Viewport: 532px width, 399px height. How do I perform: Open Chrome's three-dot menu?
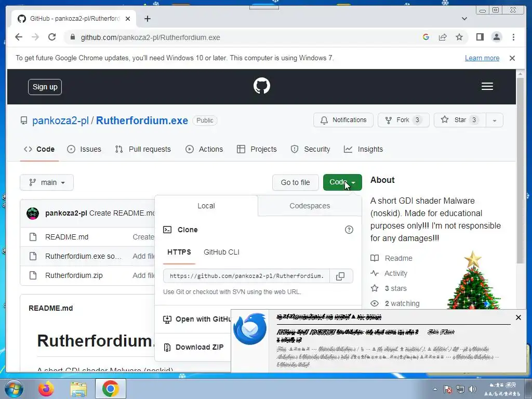(513, 37)
